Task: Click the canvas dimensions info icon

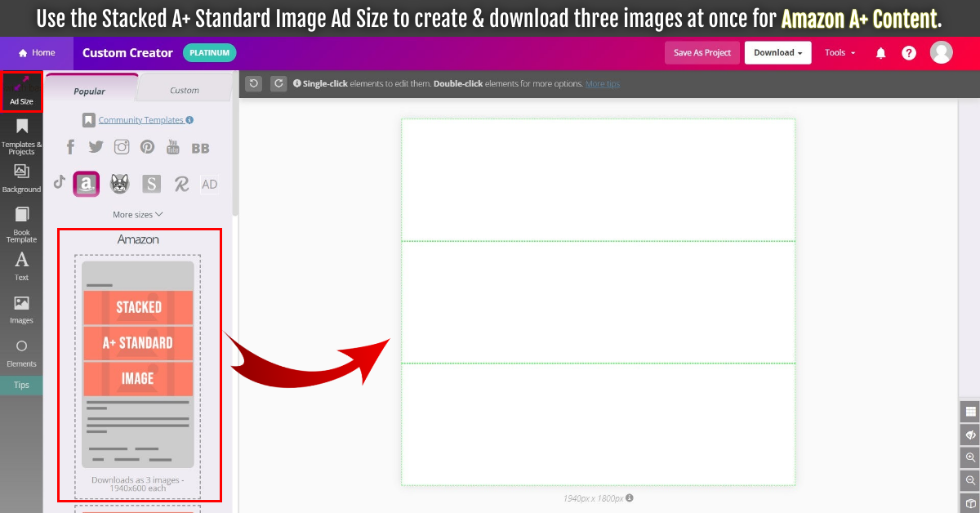Action: click(x=629, y=497)
